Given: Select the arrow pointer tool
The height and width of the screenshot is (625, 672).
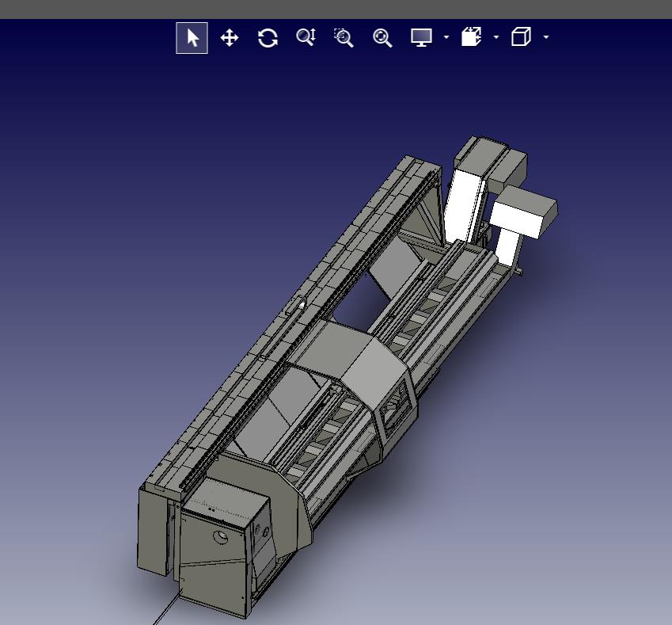Looking at the screenshot, I should [x=192, y=38].
